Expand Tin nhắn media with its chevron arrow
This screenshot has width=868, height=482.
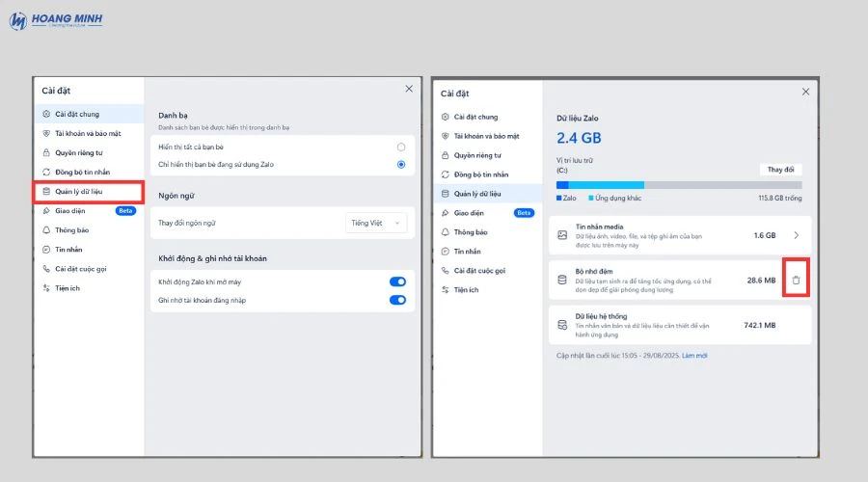click(796, 235)
